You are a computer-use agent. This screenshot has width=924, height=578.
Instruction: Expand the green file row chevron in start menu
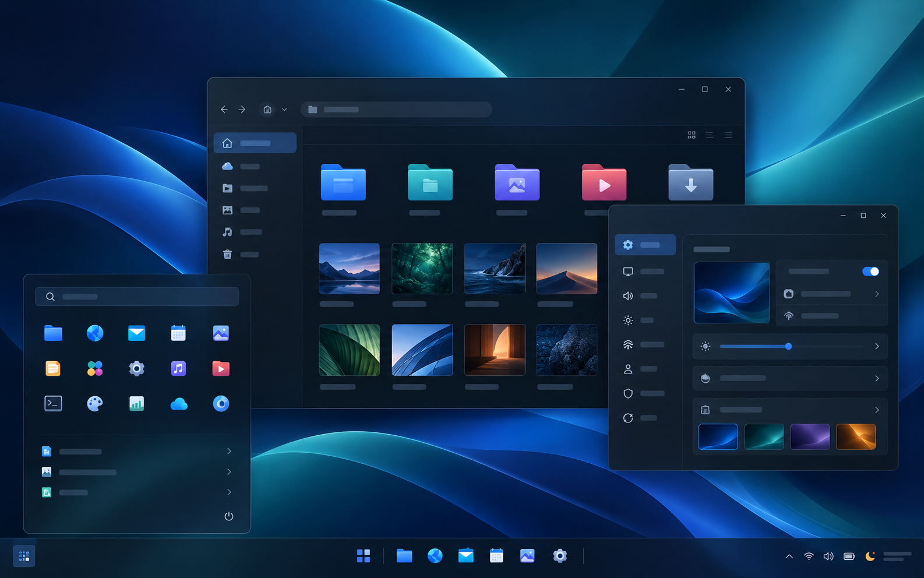click(229, 492)
